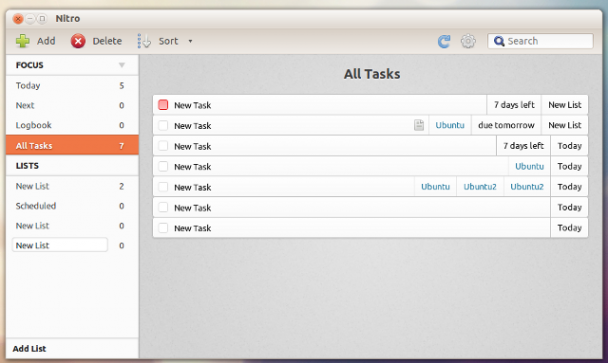Open settings with the gear icon
Viewport: 608px width, 363px height.
coord(468,41)
